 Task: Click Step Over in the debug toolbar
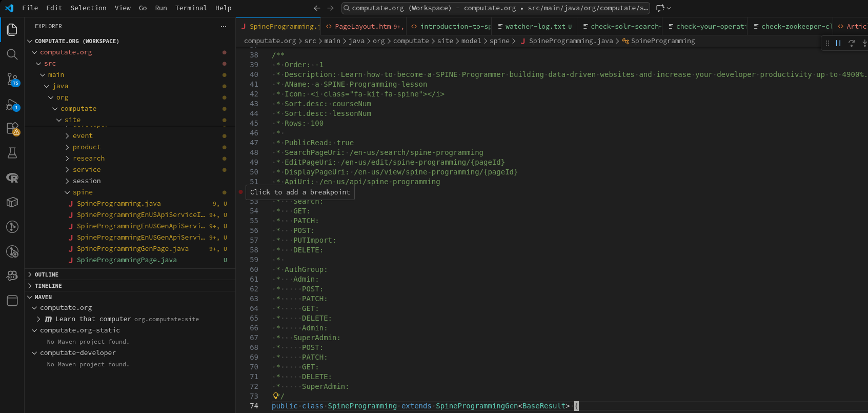(x=852, y=43)
